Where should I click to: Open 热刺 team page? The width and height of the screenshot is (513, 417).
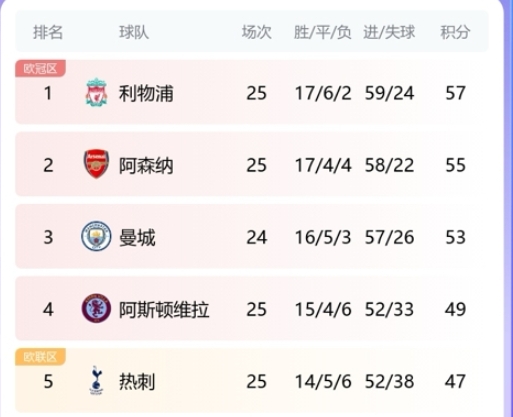coord(137,382)
